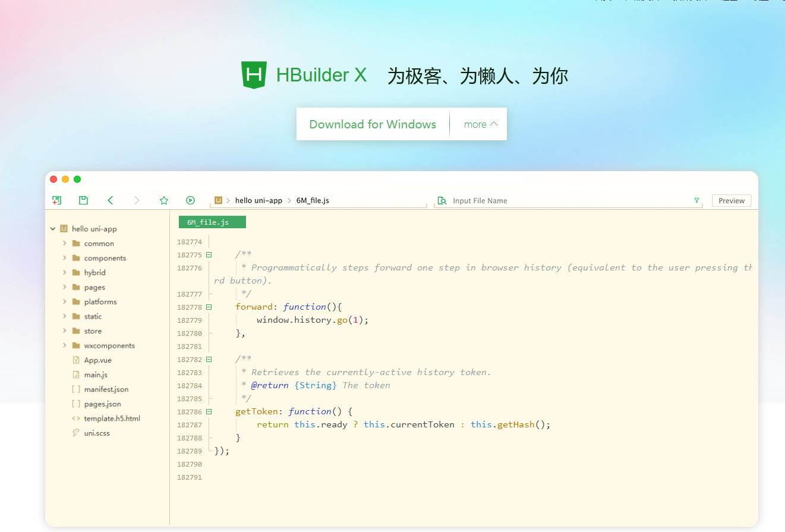Open main.js in the file tree
Viewport: 785px width, 532px height.
point(96,374)
